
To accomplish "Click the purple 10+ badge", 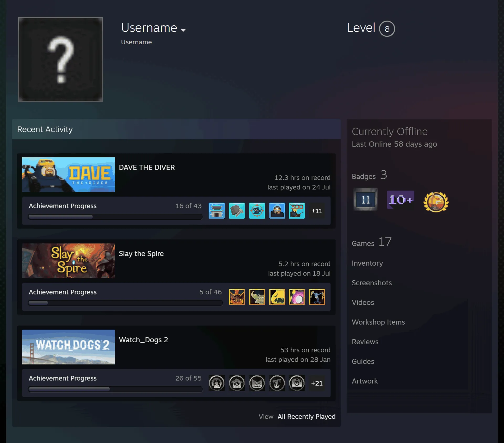I will [401, 200].
